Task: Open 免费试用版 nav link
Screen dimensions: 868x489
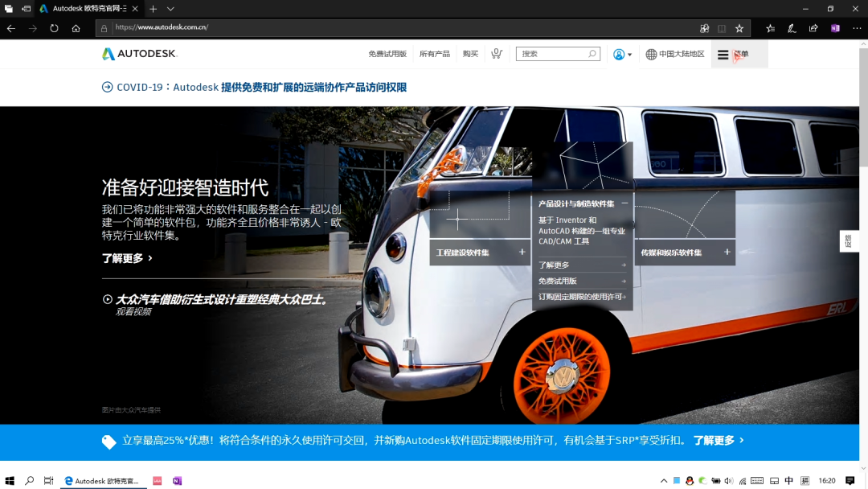Action: [387, 54]
